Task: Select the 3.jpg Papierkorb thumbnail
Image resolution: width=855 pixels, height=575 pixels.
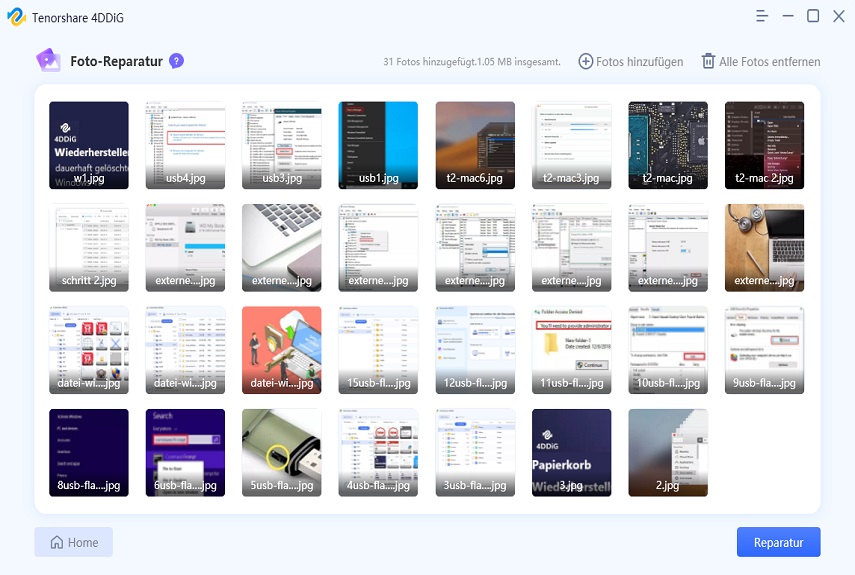Action: (x=571, y=452)
